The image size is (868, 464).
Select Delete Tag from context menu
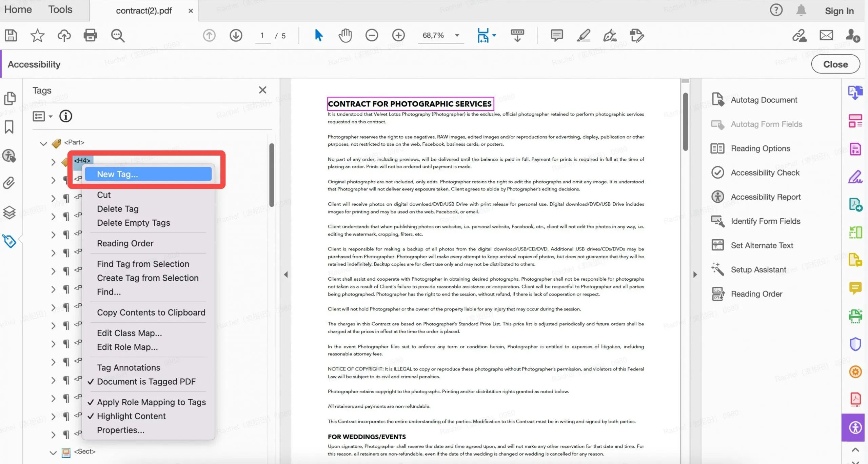click(x=118, y=208)
